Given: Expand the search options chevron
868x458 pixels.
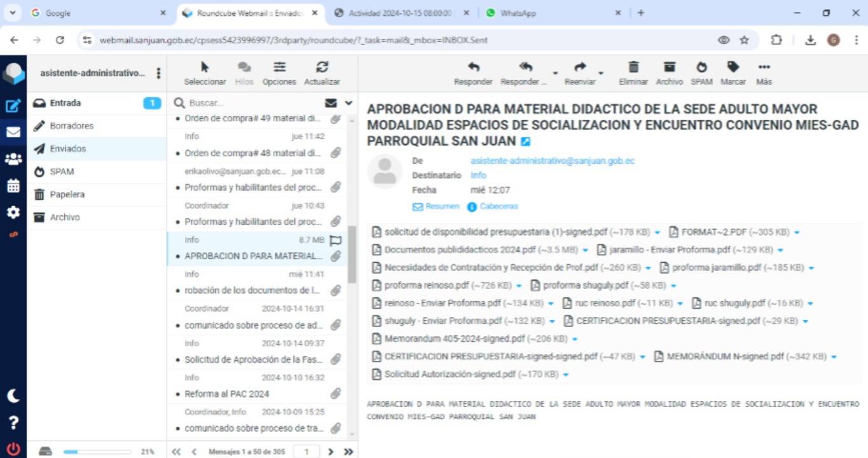Looking at the screenshot, I should [x=348, y=103].
